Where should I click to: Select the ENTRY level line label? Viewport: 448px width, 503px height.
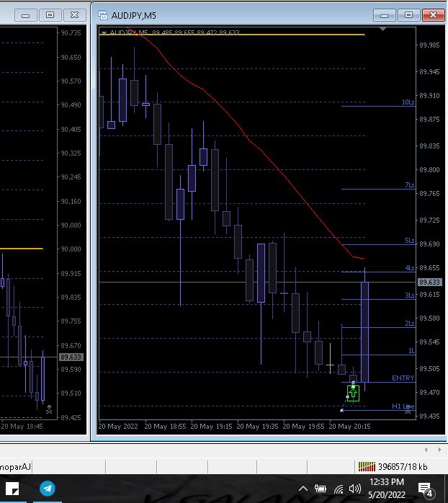pyautogui.click(x=403, y=378)
